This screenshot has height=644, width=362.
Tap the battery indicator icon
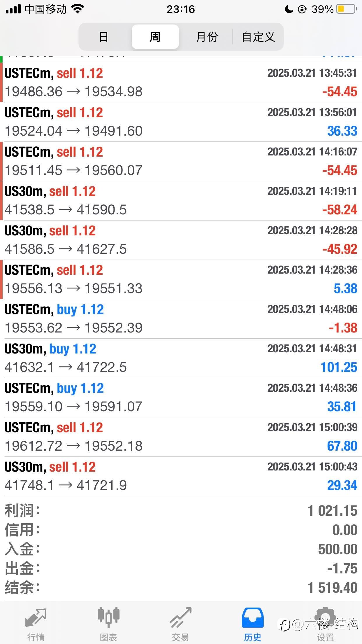tap(347, 9)
